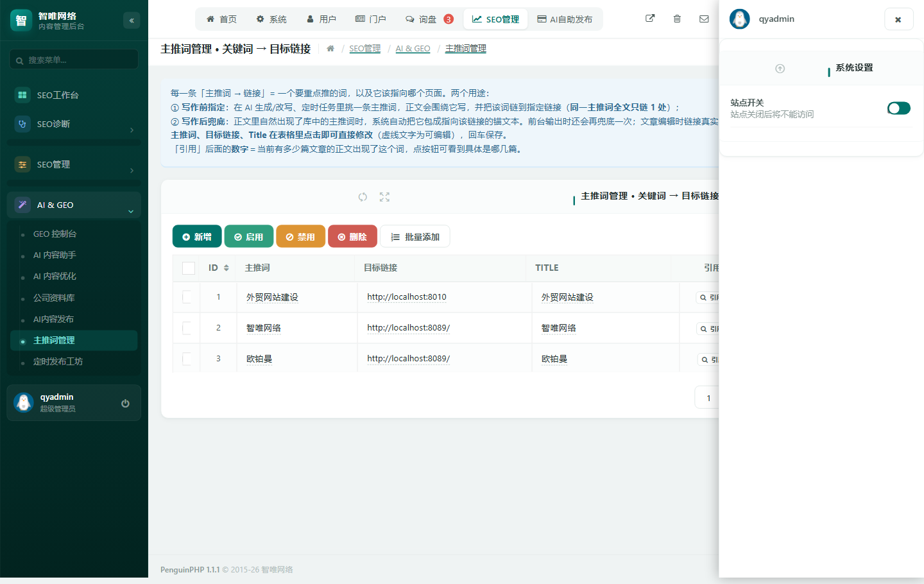This screenshot has height=584, width=924.
Task: Click the http://localhost:8010 target link cell
Action: tap(407, 297)
